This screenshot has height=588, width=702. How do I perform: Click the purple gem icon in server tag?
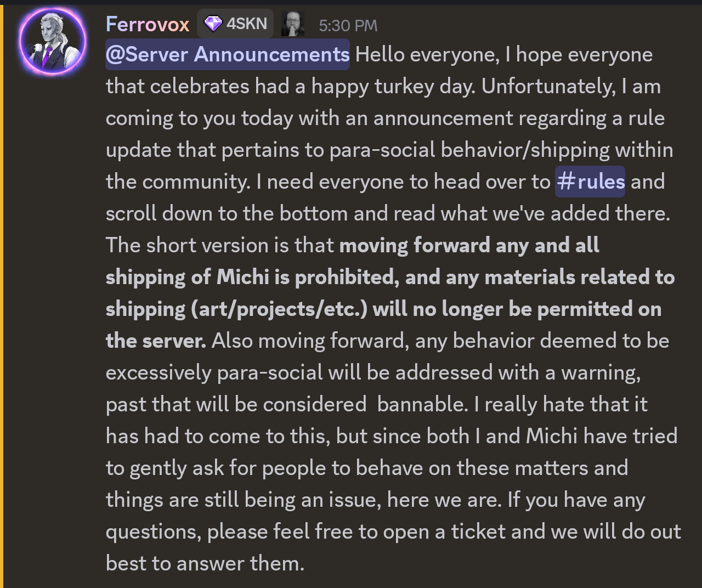click(x=213, y=24)
